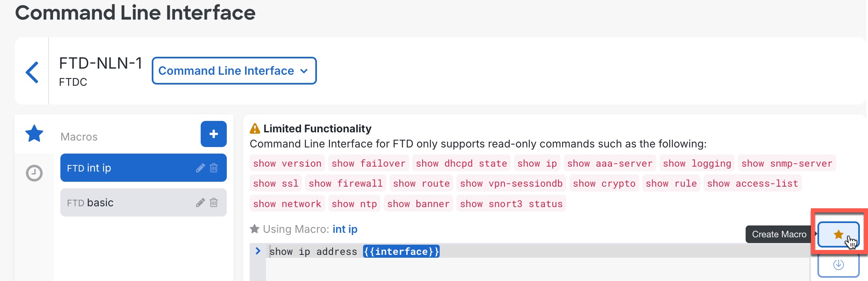
Task: Add a new macro with plus button
Action: 213,134
